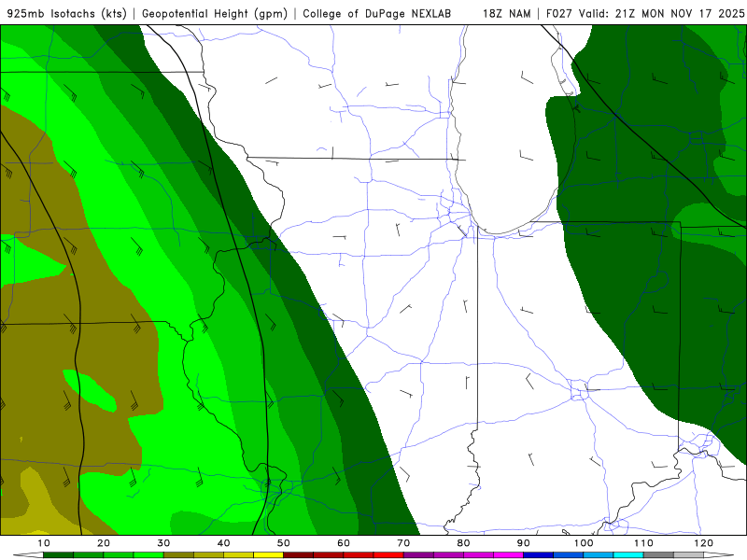747x560 pixels.
Task: Click the legend value "20"
Action: 104,543
